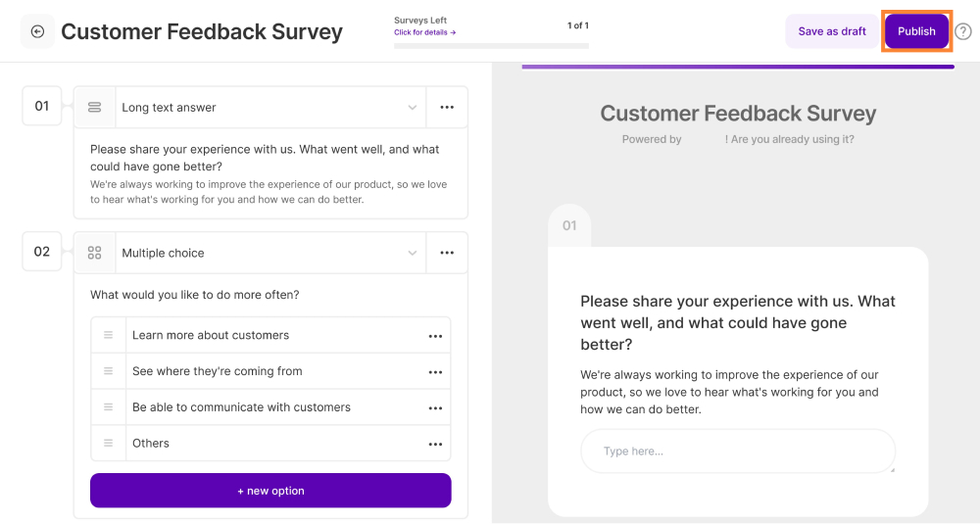The height and width of the screenshot is (524, 980).
Task: Click the Long text answer type icon
Action: click(95, 108)
